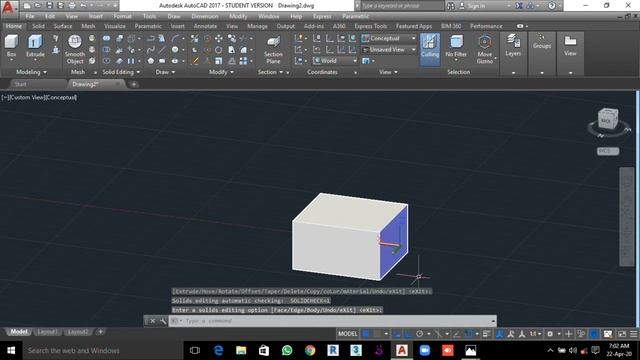Screen dimensions: 640x360
Task: Toggle lineweight display in status bar
Action: [486, 334]
